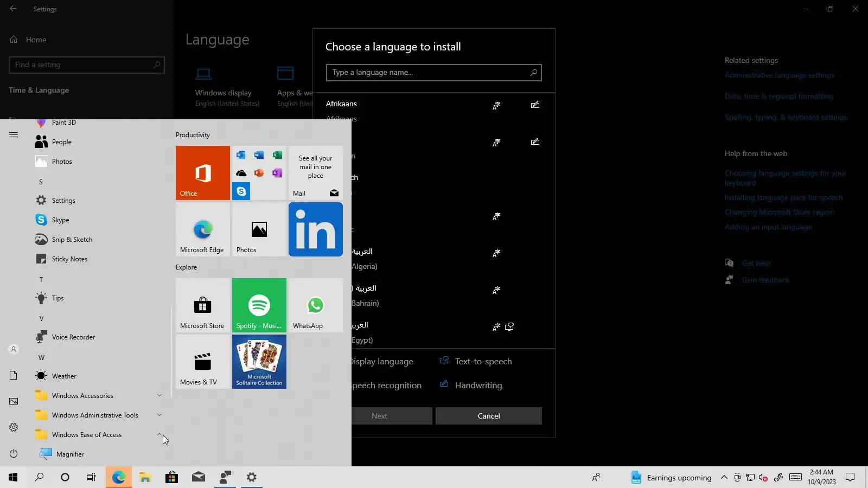Collapse the Windows Ease of Access folder

click(98, 435)
